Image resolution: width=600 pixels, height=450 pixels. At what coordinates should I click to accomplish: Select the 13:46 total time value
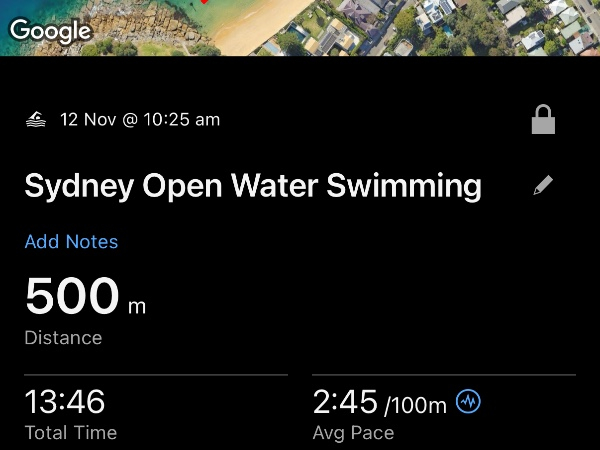65,402
